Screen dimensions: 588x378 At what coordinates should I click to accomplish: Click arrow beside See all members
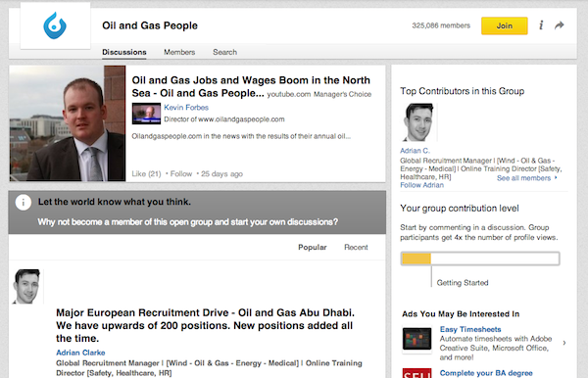pyautogui.click(x=556, y=178)
